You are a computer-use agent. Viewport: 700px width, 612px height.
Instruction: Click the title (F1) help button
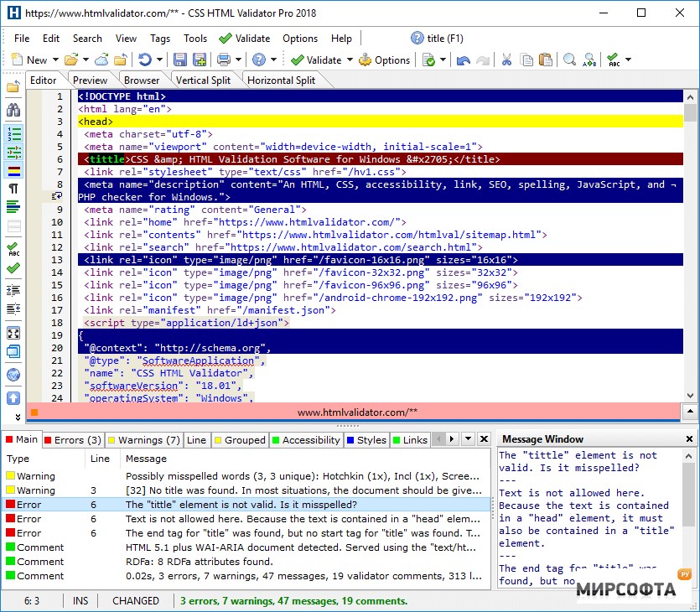(x=437, y=39)
